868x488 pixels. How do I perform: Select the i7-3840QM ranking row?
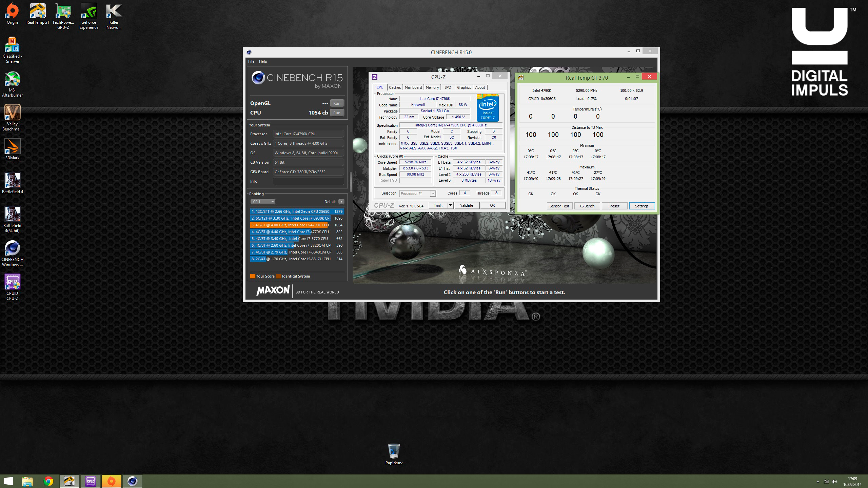pyautogui.click(x=297, y=252)
